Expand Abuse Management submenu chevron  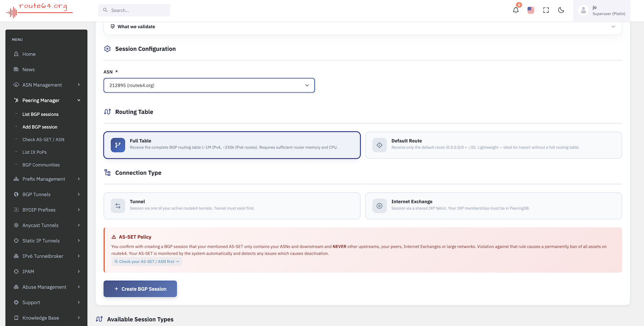click(79, 287)
